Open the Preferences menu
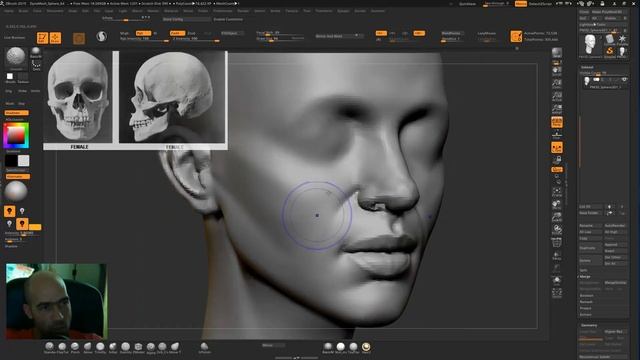 point(222,11)
